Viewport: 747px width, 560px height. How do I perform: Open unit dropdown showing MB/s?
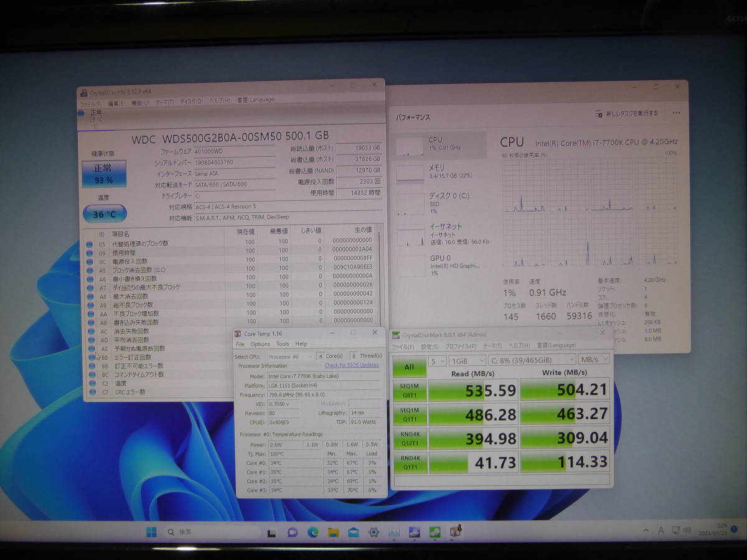(x=594, y=359)
